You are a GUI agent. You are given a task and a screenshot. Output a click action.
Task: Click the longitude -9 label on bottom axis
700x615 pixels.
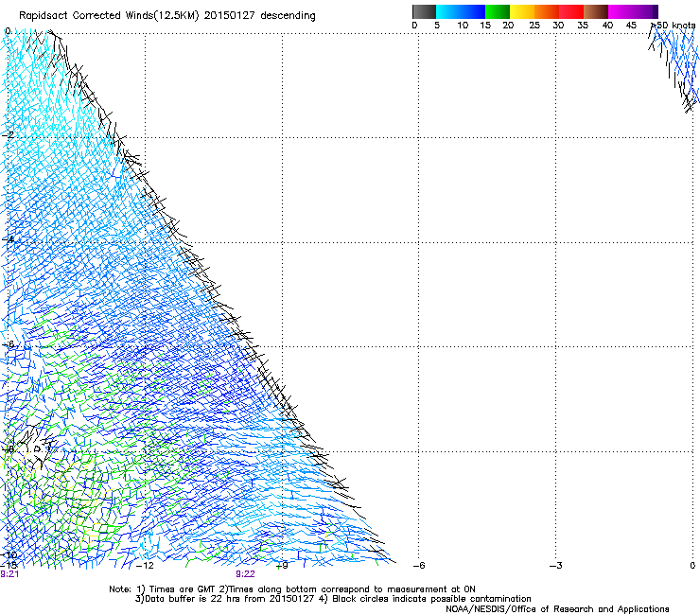(x=282, y=566)
